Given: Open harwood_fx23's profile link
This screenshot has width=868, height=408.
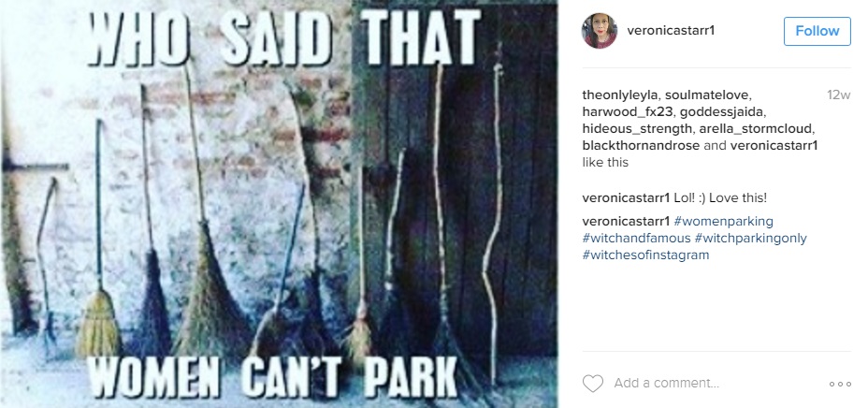Looking at the screenshot, I should tap(628, 112).
